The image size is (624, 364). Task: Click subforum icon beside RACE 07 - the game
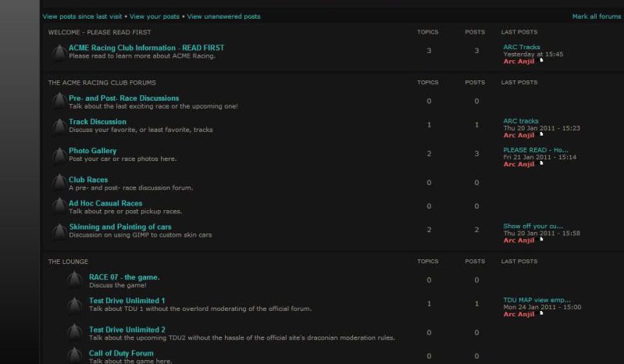74,280
